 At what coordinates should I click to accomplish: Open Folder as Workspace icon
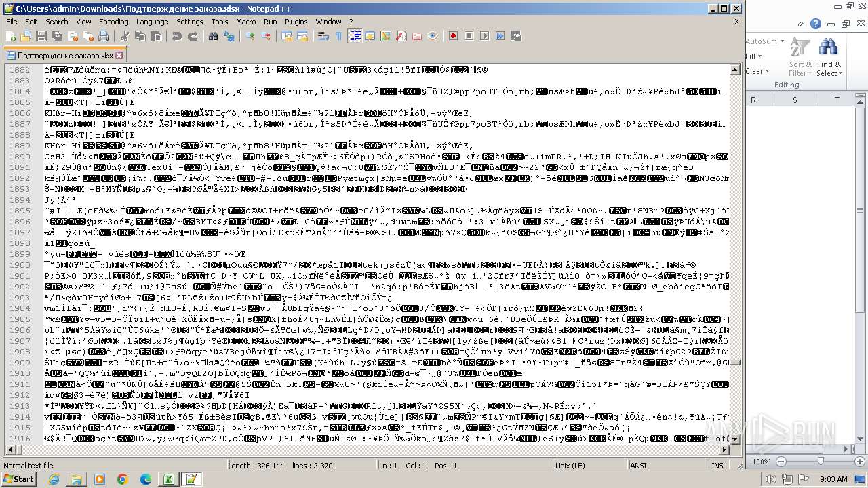[418, 36]
